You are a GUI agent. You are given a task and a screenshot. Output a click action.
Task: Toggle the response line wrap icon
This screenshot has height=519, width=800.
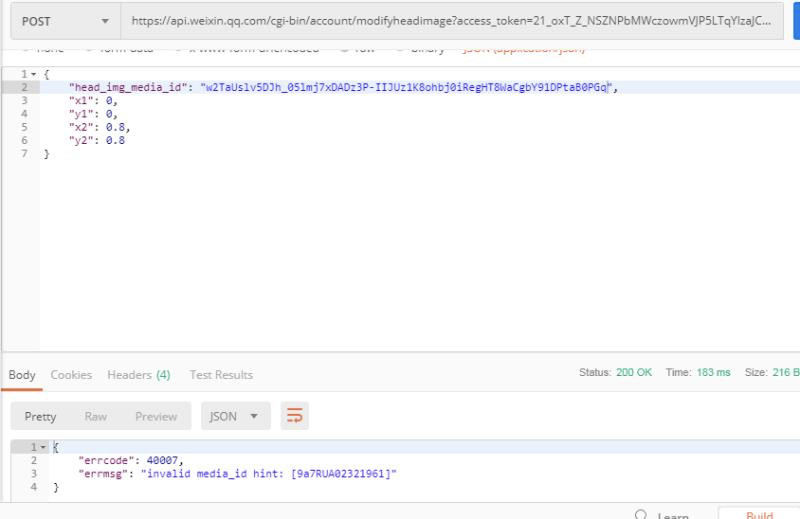(294, 416)
